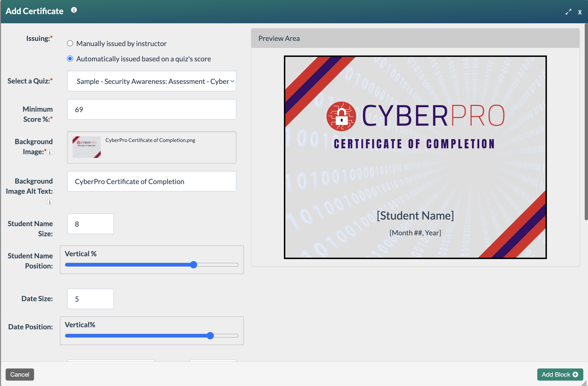Click the Background Image info icon

click(50, 152)
